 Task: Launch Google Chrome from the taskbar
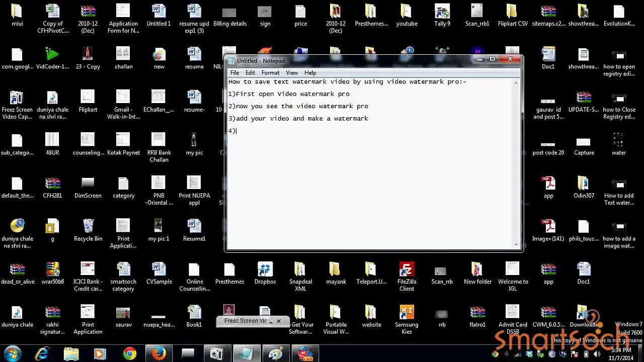click(130, 354)
